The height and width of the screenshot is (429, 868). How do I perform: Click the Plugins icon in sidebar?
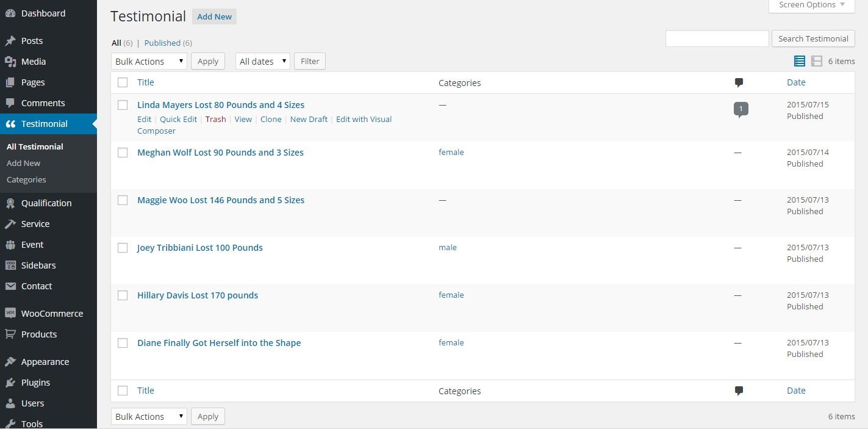coord(10,383)
